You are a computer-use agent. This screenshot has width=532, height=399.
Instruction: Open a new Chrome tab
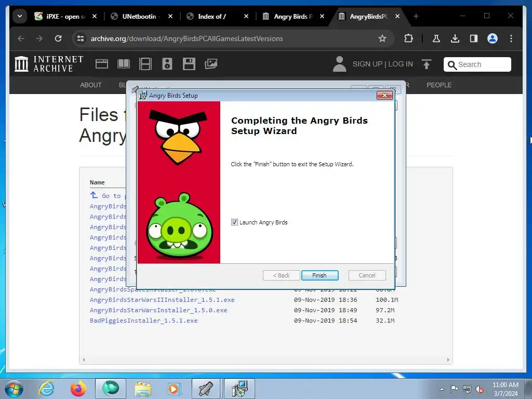(416, 16)
